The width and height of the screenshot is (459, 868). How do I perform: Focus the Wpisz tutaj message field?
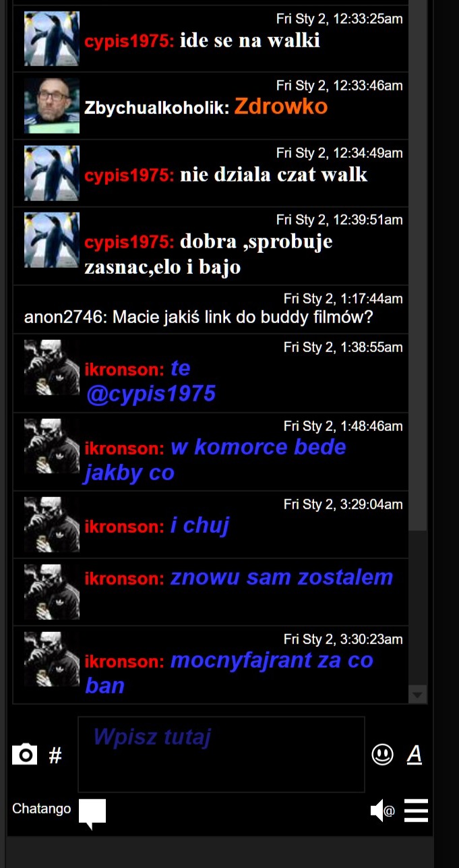tap(222, 754)
